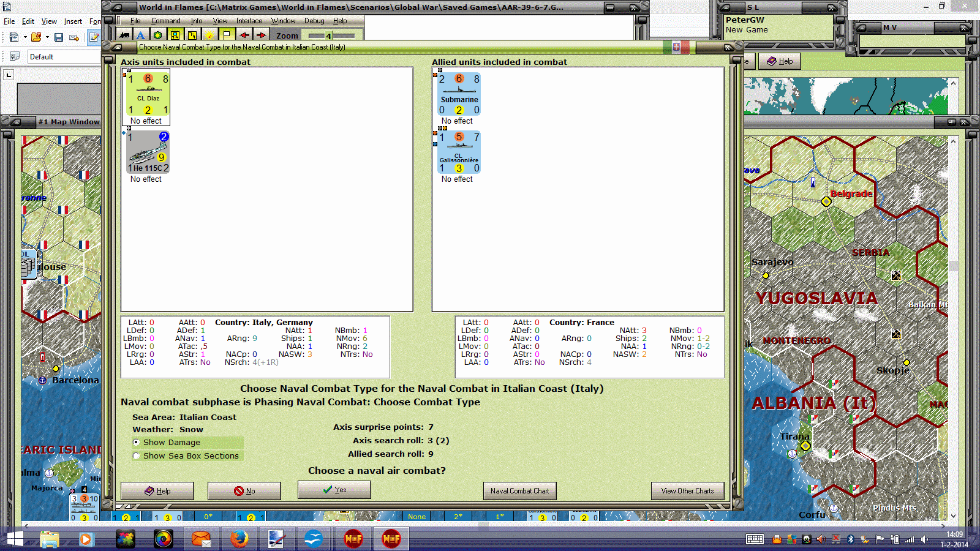The width and height of the screenshot is (980, 551).
Task: Click the flag toolbar icon
Action: pyautogui.click(x=227, y=36)
